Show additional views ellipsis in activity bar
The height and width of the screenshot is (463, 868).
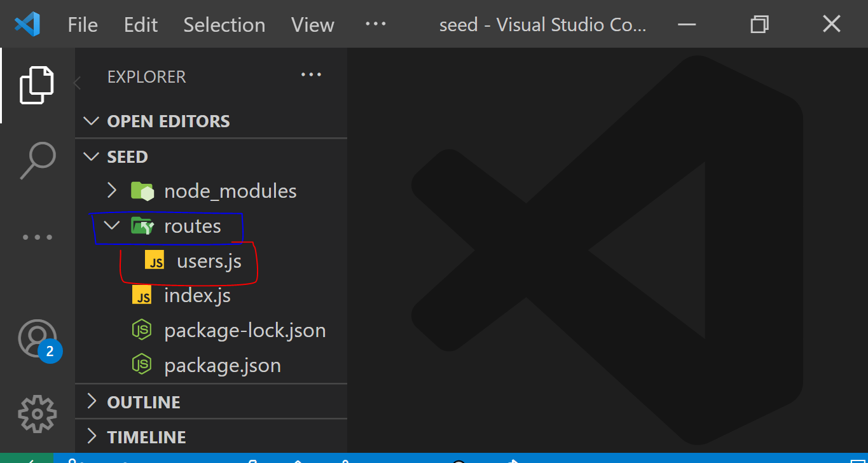click(37, 237)
